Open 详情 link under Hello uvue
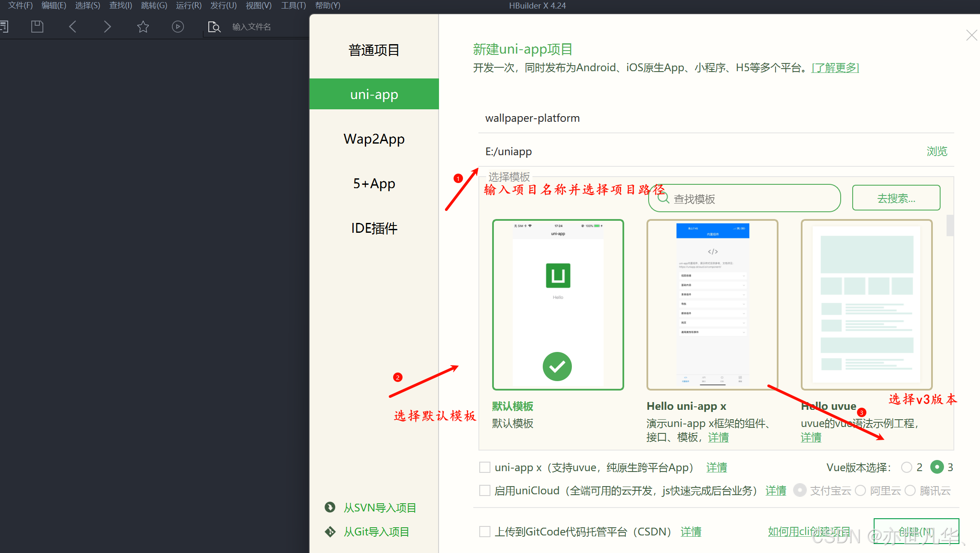 point(811,437)
